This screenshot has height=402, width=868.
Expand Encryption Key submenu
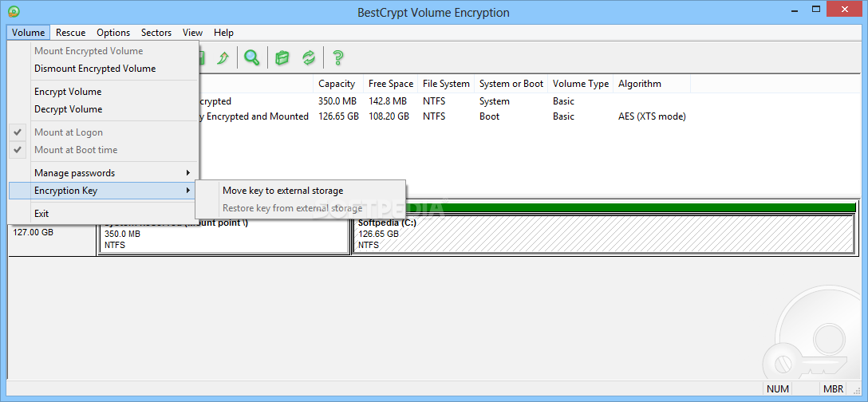coord(103,191)
